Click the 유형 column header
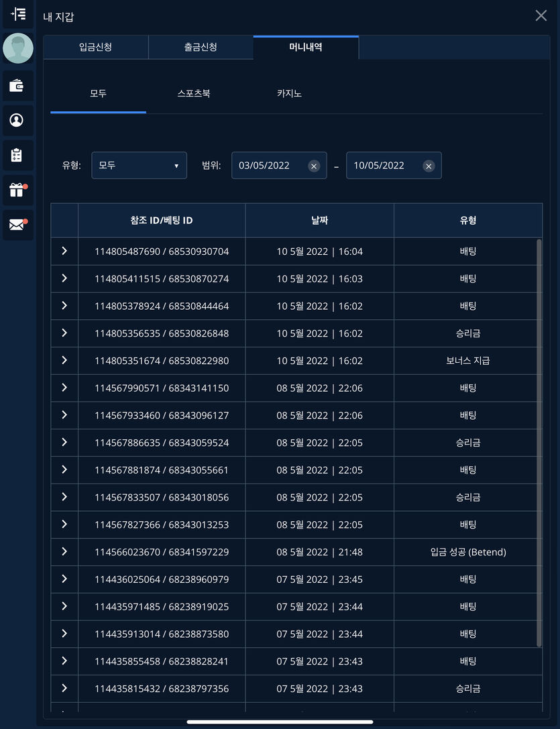 point(468,221)
